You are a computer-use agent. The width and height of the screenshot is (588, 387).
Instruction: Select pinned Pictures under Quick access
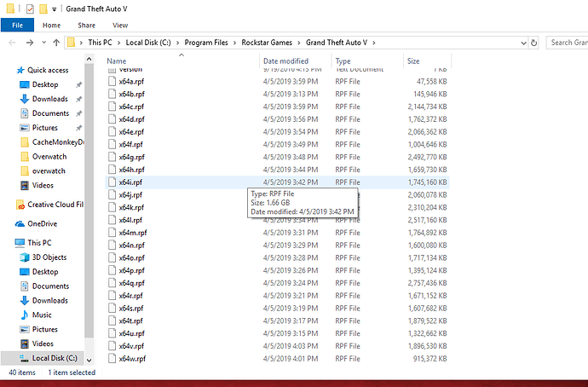coord(44,128)
